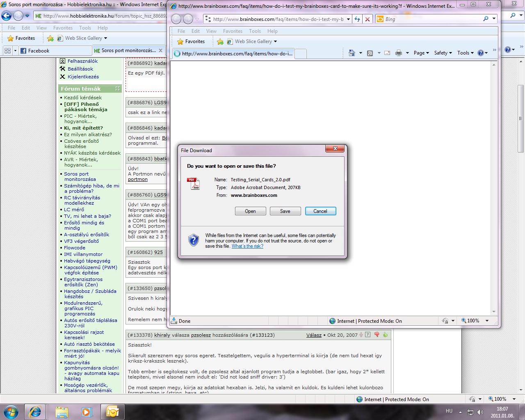525x420 pixels.
Task: Expand the Bing search provider dropdown
Action: click(494, 19)
